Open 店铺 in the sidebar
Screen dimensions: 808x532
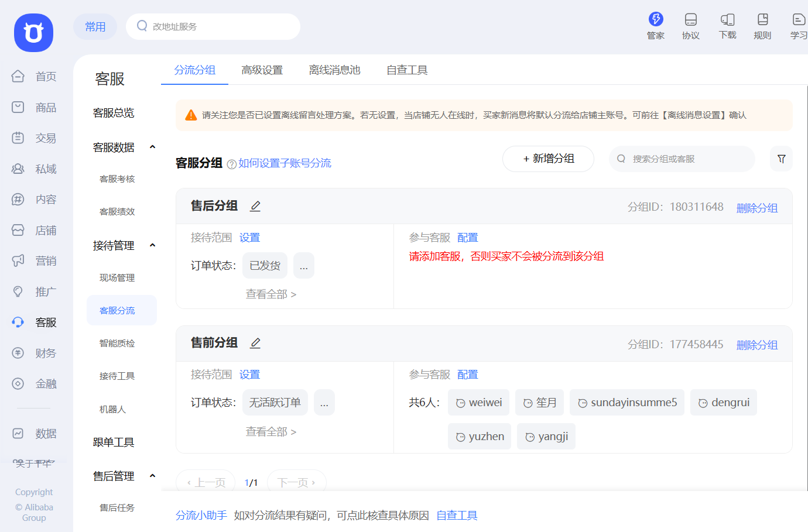click(x=35, y=231)
